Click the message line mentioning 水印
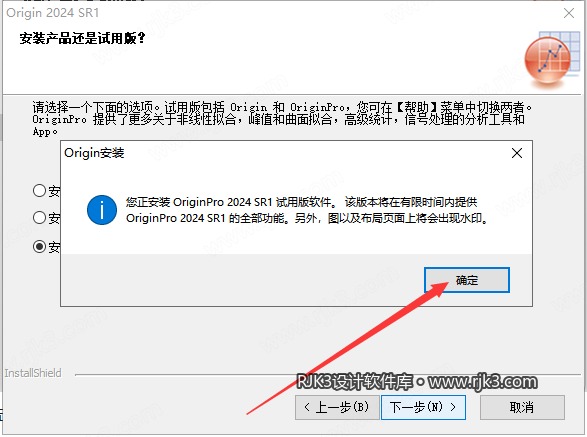 pyautogui.click(x=307, y=218)
